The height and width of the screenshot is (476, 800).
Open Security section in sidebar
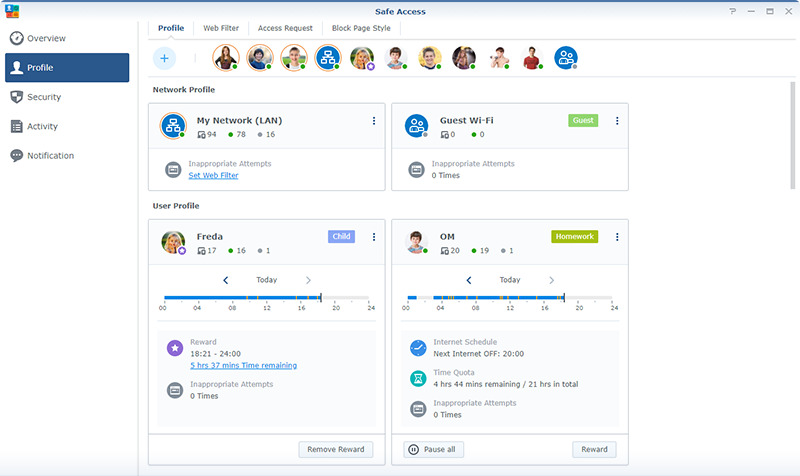tap(43, 97)
